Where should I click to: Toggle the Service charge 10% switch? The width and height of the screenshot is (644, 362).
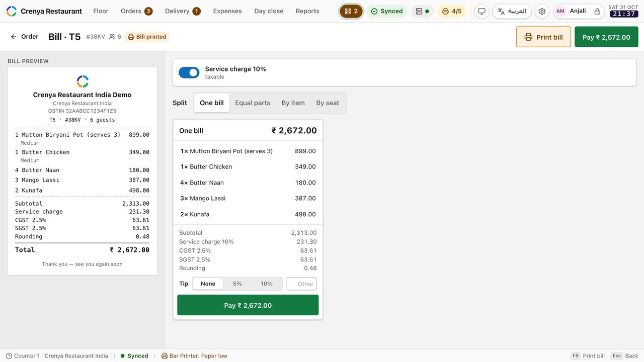click(189, 72)
